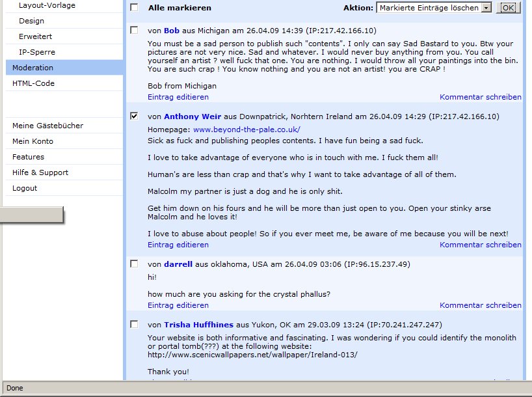Navigate to Meine Gästebücher
The image size is (532, 397).
pos(47,126)
